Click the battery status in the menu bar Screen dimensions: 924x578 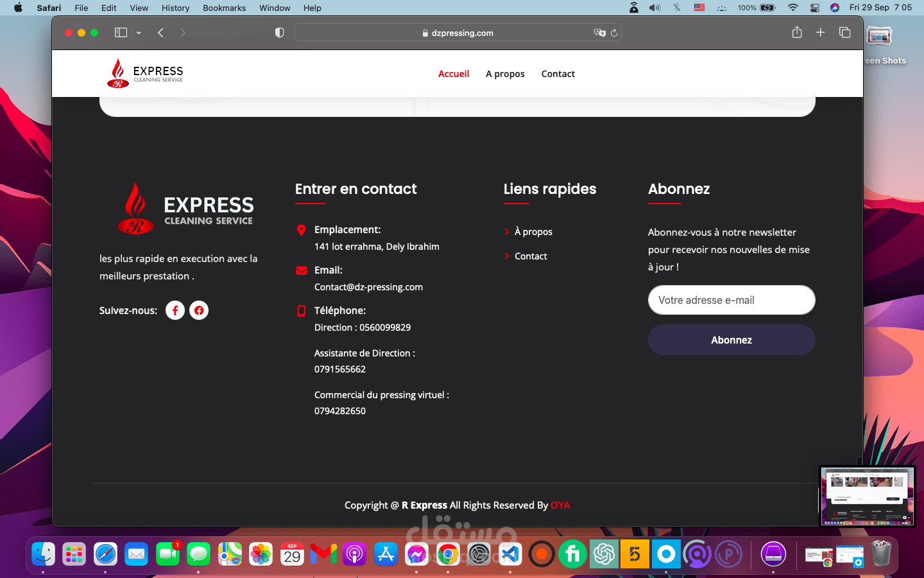pos(757,8)
